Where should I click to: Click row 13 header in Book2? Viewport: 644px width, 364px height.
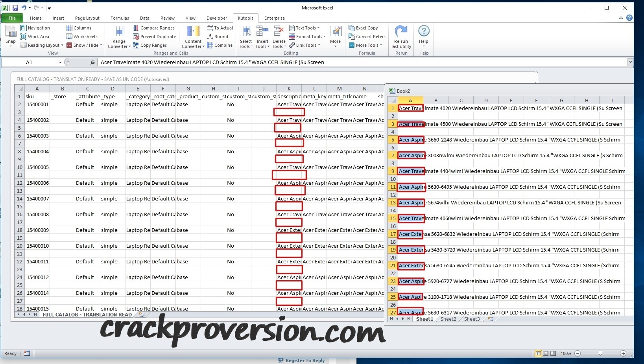click(393, 202)
